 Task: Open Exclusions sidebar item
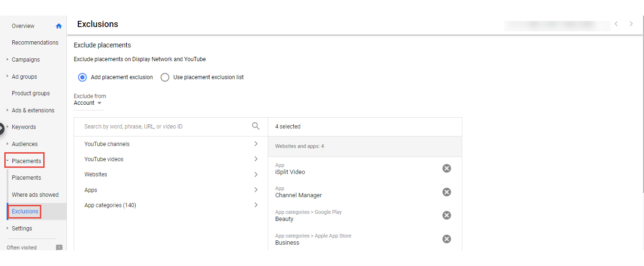point(25,211)
